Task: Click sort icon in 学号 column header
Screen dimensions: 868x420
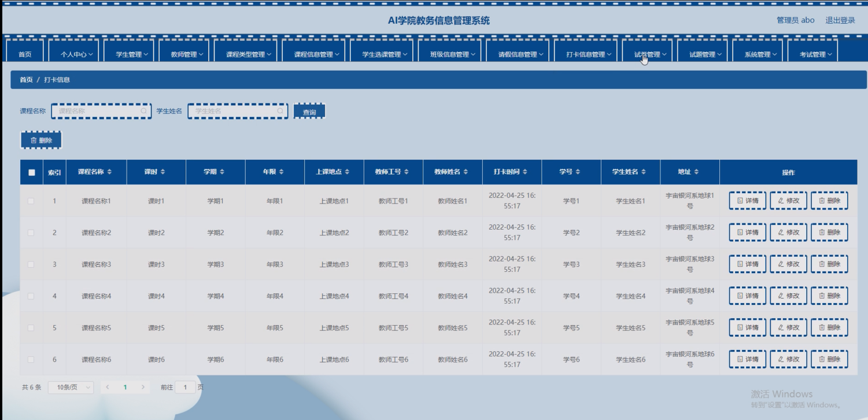Action: pos(577,172)
